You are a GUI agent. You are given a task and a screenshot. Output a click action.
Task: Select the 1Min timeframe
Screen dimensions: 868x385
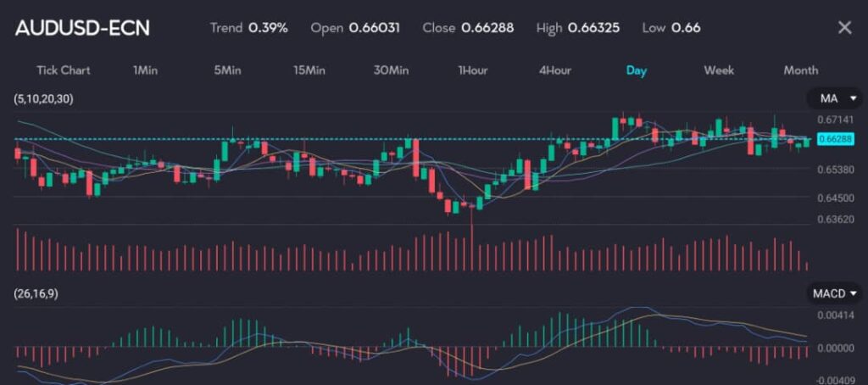145,70
